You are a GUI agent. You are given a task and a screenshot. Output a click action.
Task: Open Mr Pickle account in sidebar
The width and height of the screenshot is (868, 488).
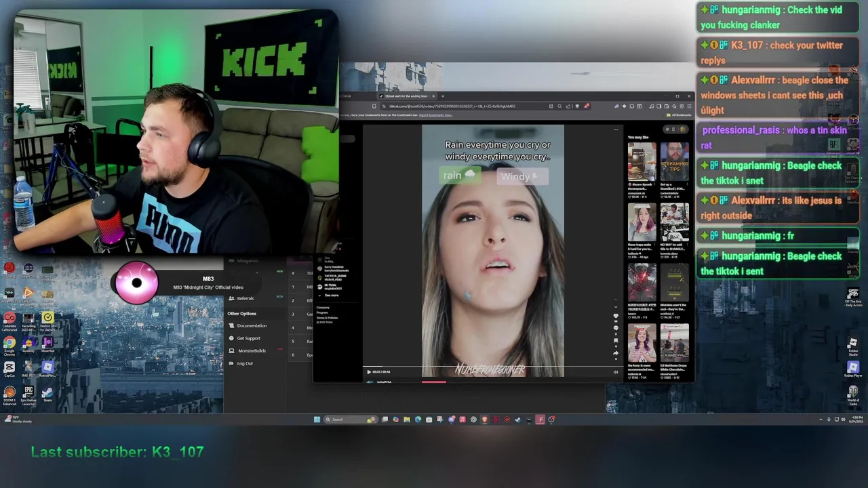330,287
